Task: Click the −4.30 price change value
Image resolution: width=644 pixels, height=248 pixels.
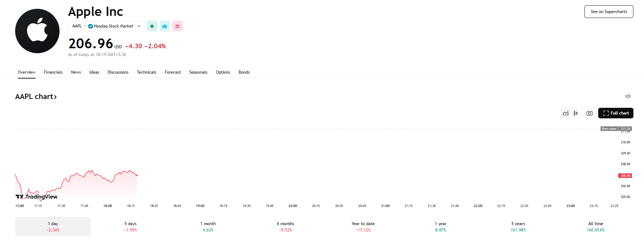Action: pos(134,46)
